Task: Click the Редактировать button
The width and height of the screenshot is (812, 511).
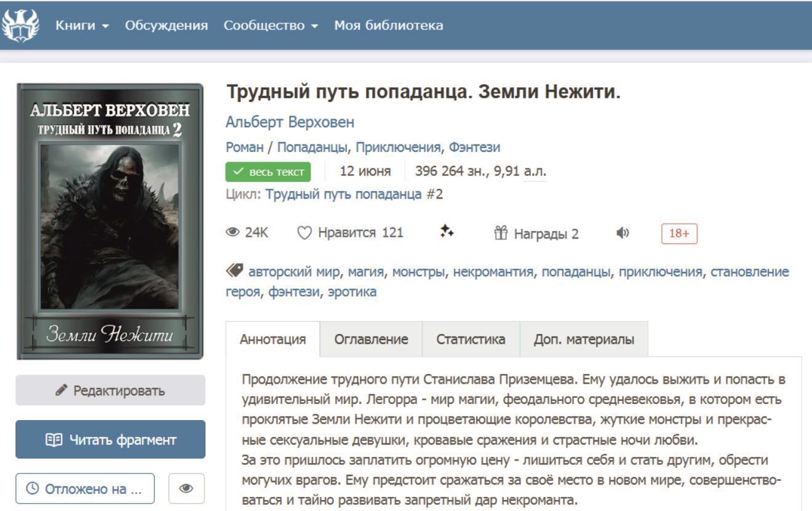Action: coord(110,390)
